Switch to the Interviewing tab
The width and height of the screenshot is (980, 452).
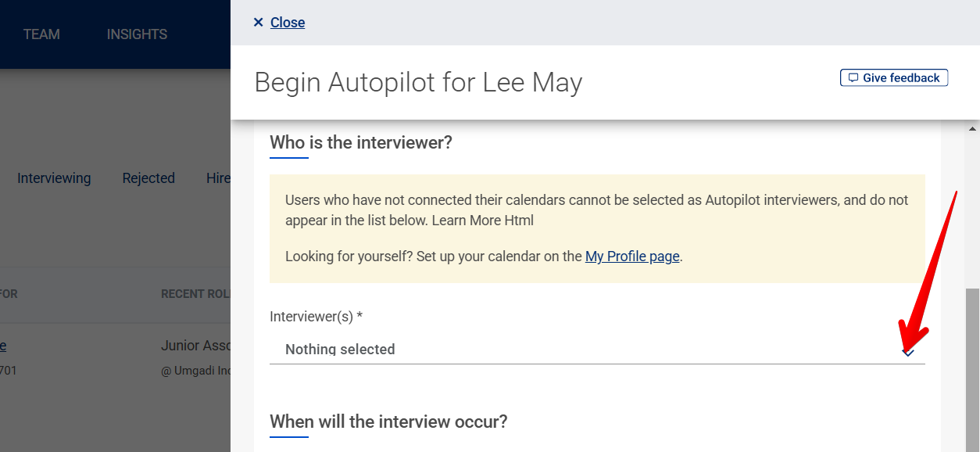click(x=54, y=178)
